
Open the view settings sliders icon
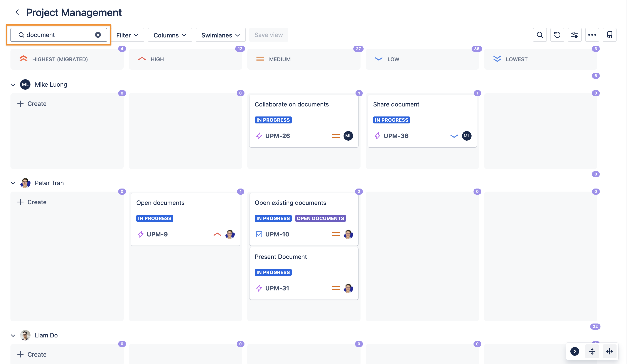point(574,35)
